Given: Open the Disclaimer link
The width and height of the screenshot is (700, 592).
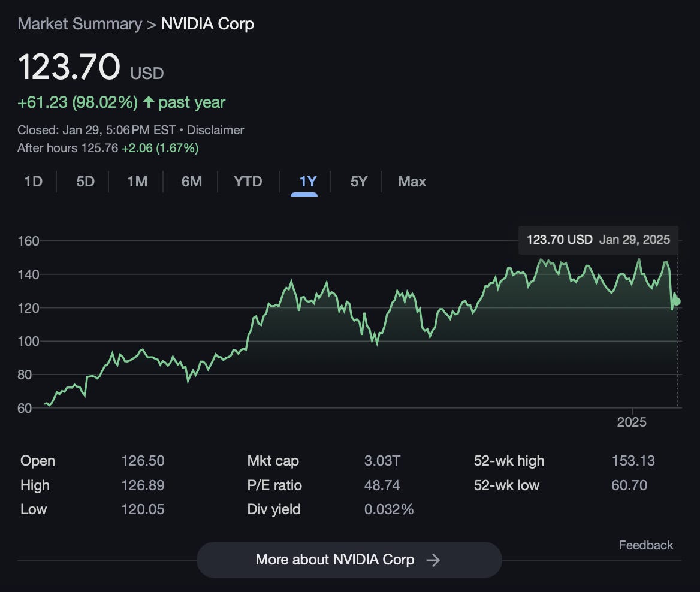Looking at the screenshot, I should [215, 130].
